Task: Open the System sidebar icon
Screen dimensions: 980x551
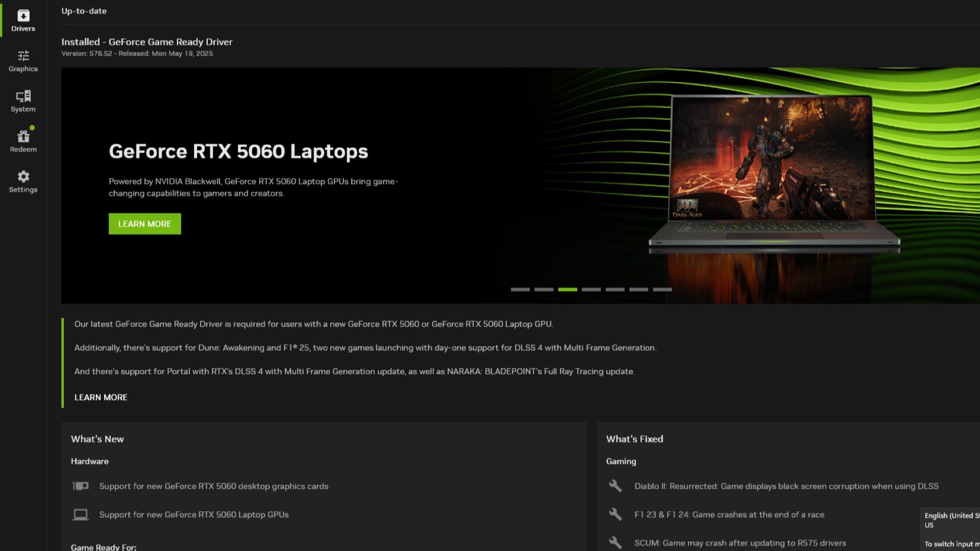Action: 23,96
